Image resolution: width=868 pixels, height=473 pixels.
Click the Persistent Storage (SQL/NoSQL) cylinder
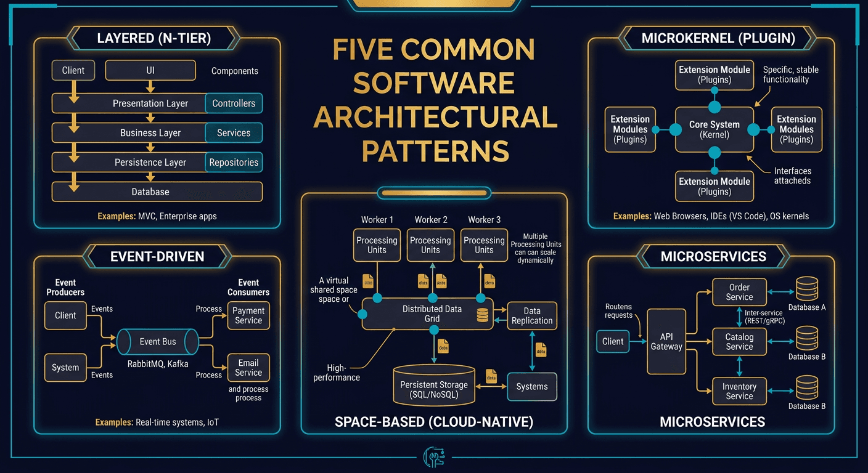[x=433, y=386]
